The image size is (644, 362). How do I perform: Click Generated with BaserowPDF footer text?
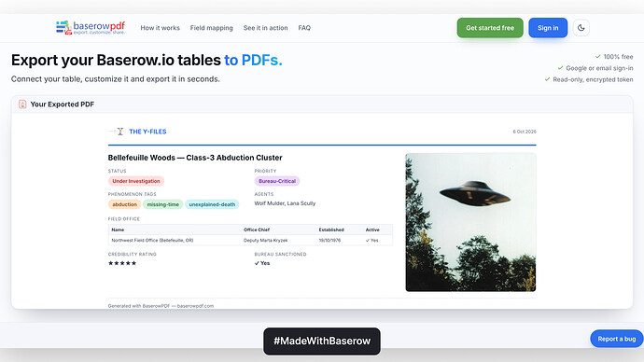[x=161, y=306]
